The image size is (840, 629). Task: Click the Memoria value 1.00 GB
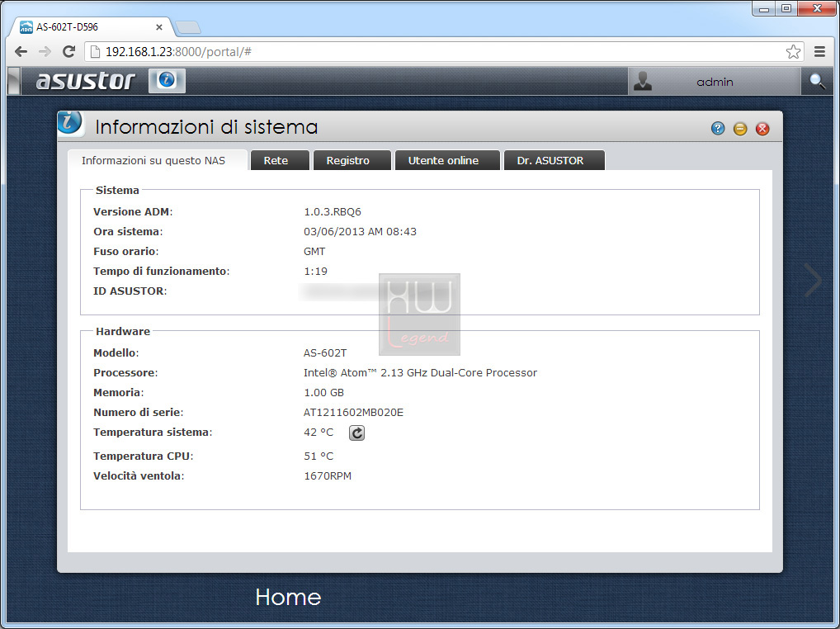324,393
